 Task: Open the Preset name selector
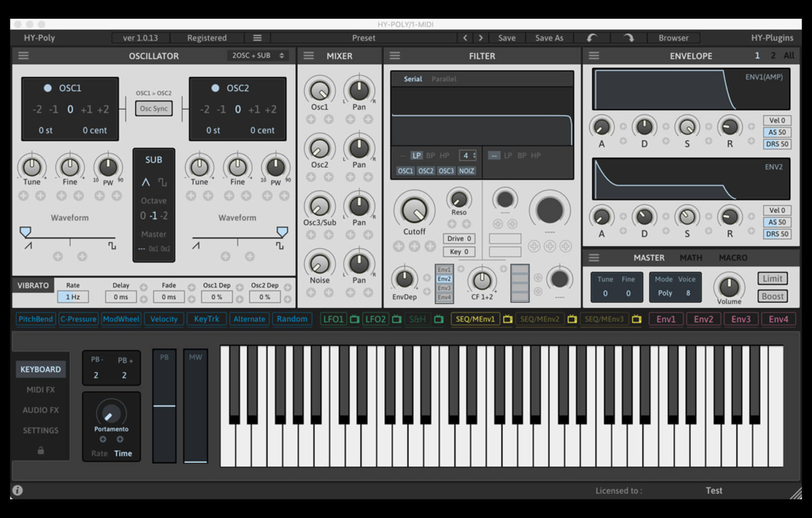(364, 38)
